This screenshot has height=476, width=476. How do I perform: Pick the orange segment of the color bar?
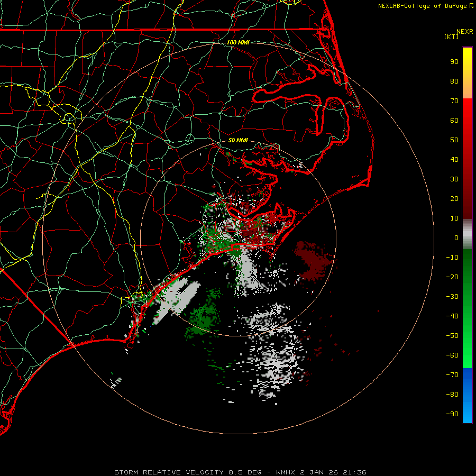[x=467, y=88]
